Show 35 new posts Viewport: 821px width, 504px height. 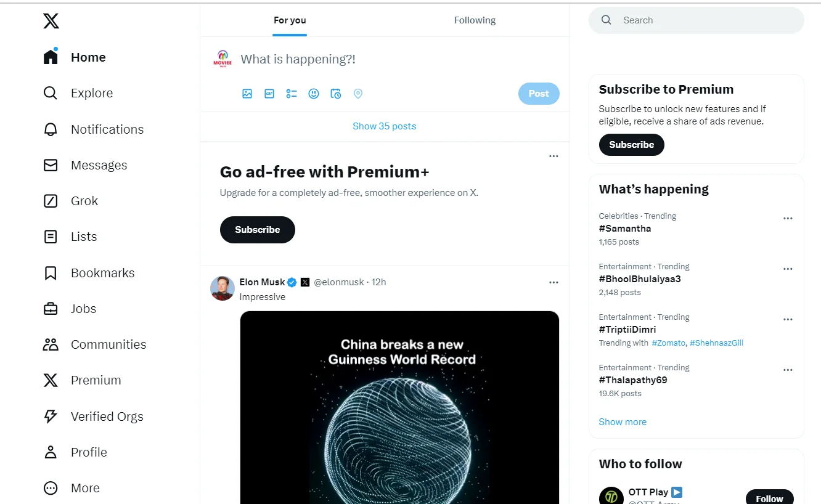[385, 126]
